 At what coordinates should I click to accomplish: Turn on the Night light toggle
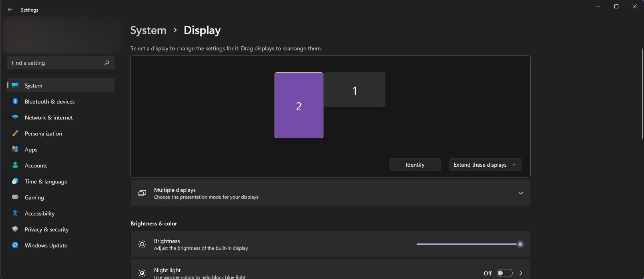click(x=504, y=273)
